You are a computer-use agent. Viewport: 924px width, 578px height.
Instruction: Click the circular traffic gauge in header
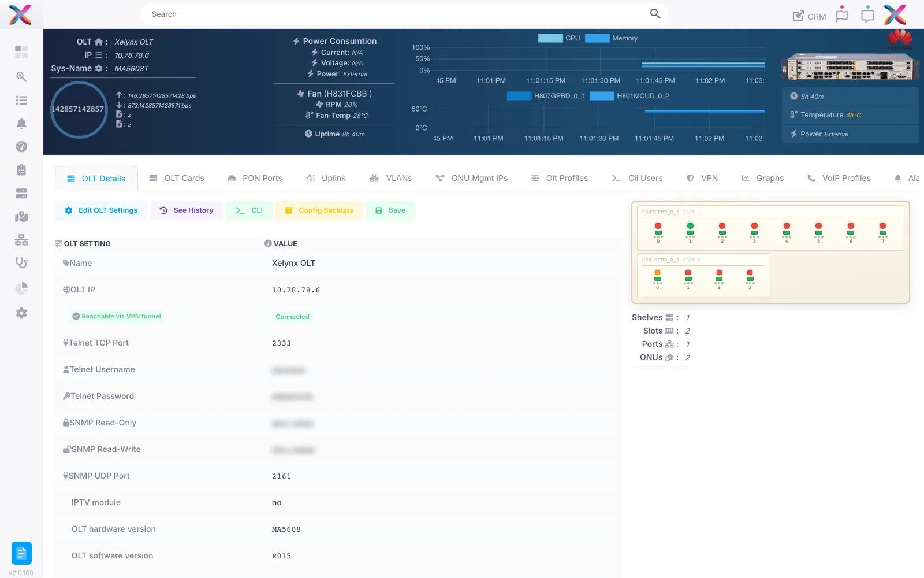point(79,109)
